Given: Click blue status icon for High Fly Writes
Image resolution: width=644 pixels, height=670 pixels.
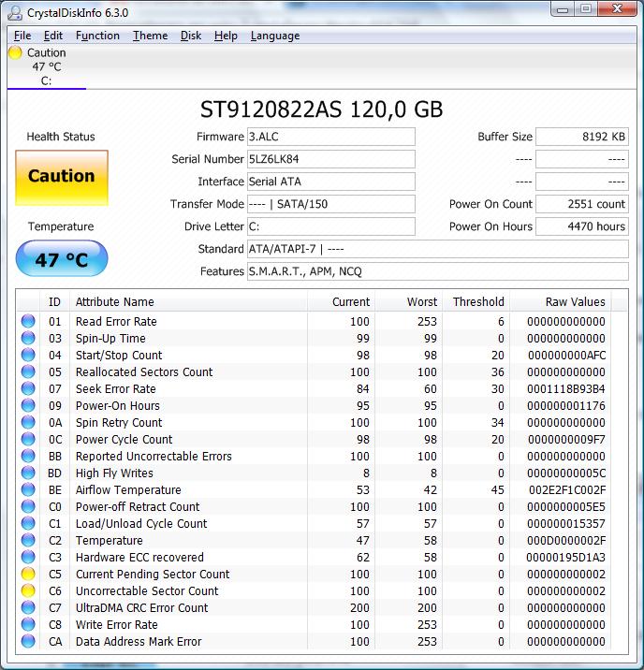Looking at the screenshot, I should [x=28, y=473].
